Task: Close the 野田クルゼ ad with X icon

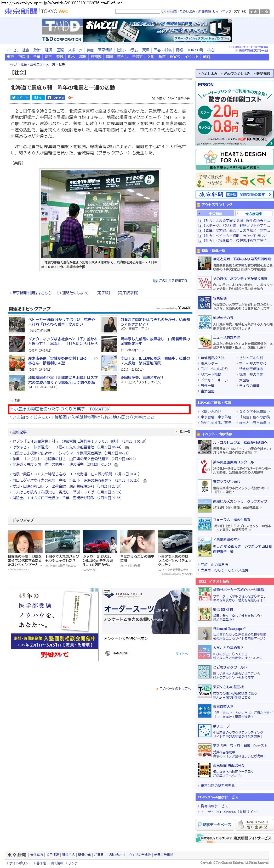Action: click(97, 590)
